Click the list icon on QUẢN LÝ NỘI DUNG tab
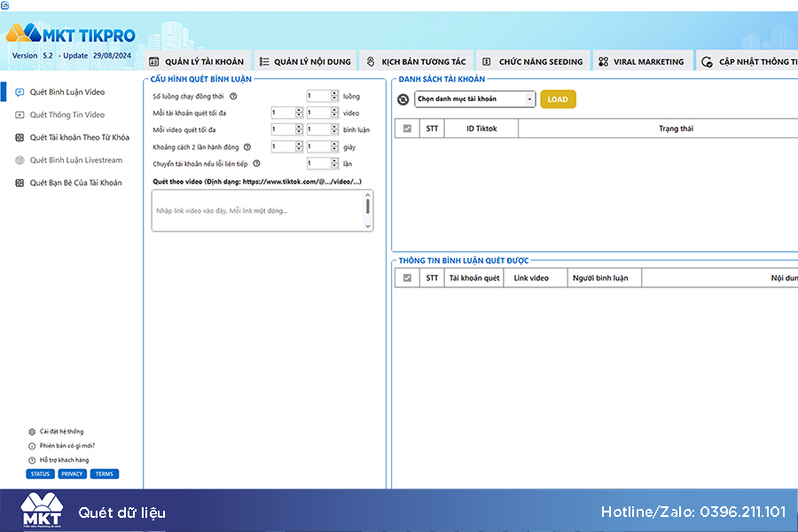The height and width of the screenshot is (532, 798). pyautogui.click(x=263, y=61)
